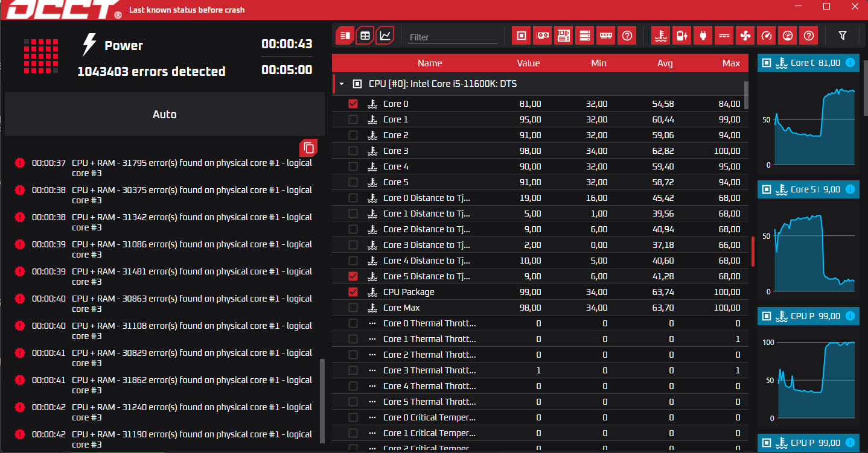Check Core 1 Thermal Throttling checkbox
This screenshot has height=453, width=868.
pyautogui.click(x=353, y=339)
